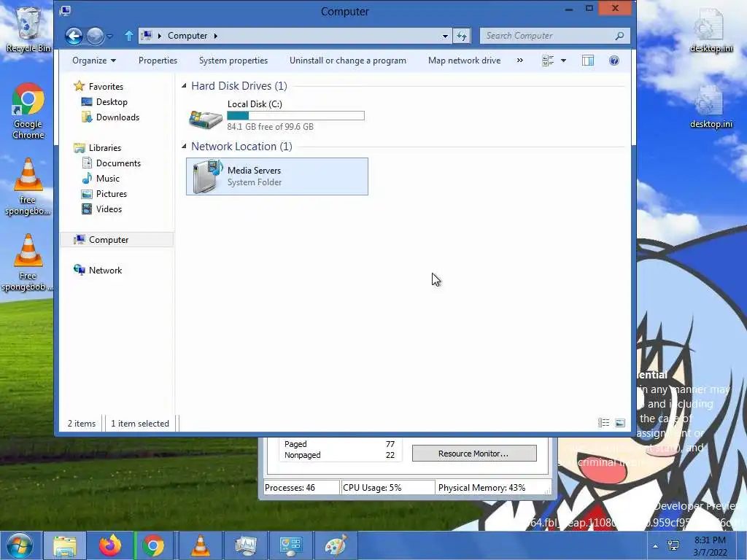The image size is (747, 560).
Task: Collapse the Network Location group
Action: point(184,146)
